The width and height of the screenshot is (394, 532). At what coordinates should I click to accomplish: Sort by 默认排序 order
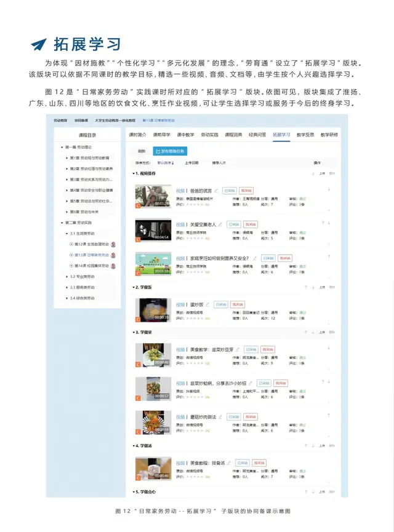click(166, 163)
